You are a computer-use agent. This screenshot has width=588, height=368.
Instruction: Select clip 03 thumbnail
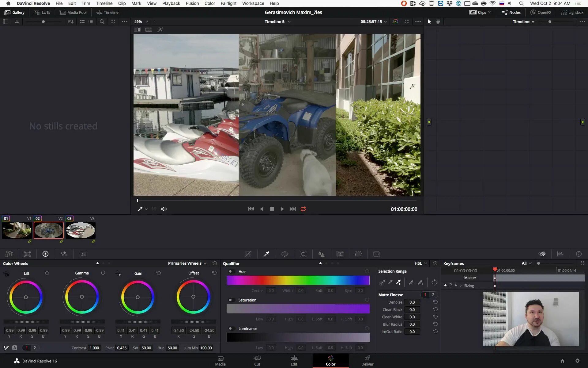tap(80, 230)
